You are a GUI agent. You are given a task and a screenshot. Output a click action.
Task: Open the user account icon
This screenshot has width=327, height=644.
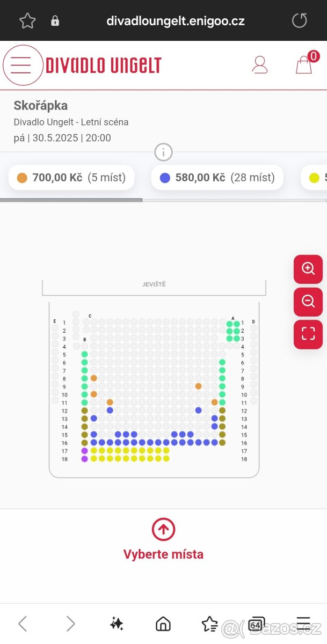[x=260, y=65]
